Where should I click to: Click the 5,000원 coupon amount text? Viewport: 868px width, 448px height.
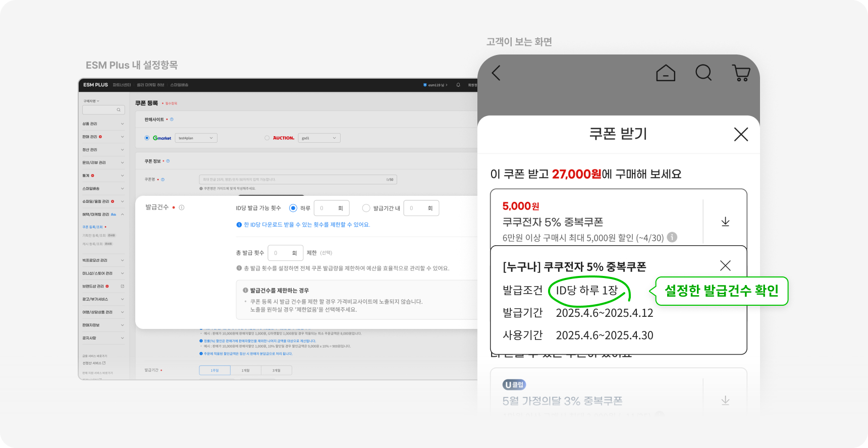(x=521, y=206)
